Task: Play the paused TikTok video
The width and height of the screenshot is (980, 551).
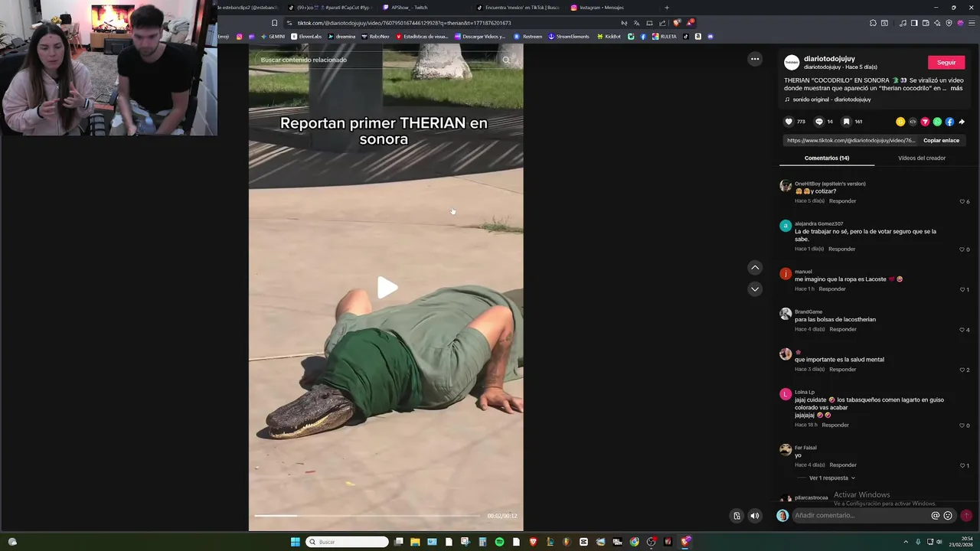Action: pos(387,288)
